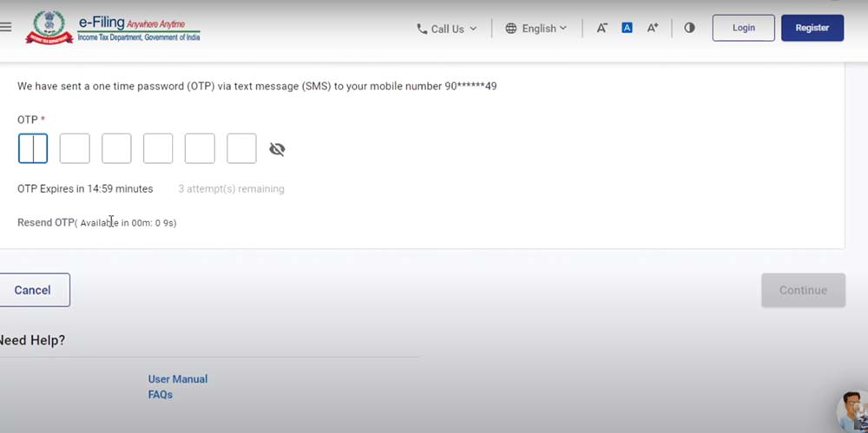Toggle high contrast mode icon
Viewport: 868px width, 433px height.
[x=689, y=28]
